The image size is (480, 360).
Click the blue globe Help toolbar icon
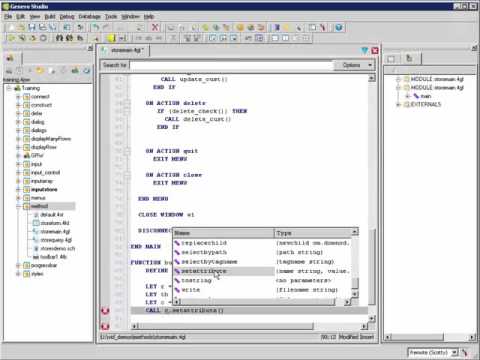339,27
